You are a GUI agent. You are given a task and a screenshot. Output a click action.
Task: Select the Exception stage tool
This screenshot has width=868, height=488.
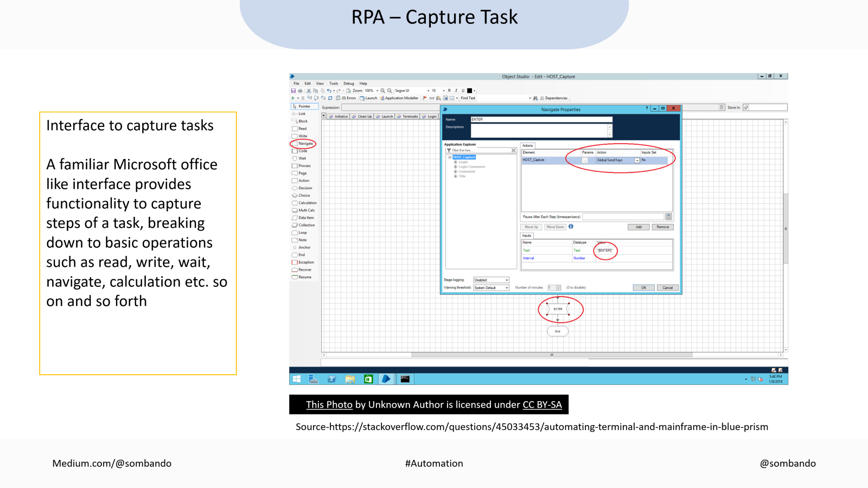(x=305, y=262)
